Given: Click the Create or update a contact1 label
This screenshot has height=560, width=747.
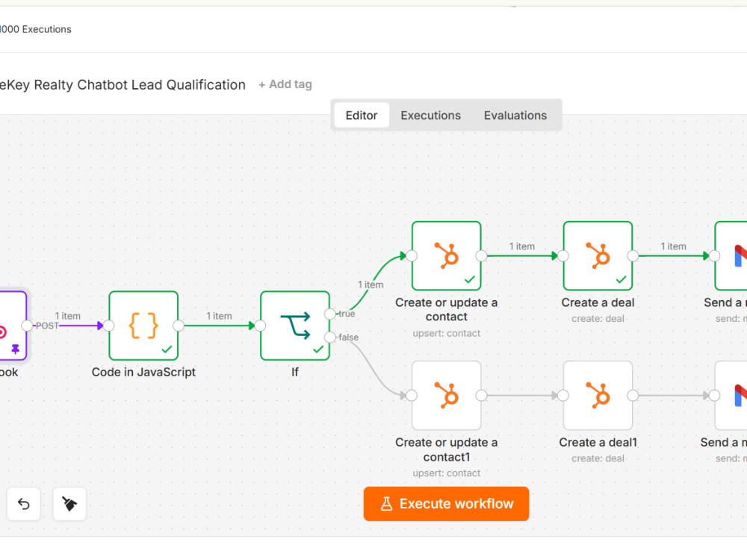Looking at the screenshot, I should coord(447,449).
